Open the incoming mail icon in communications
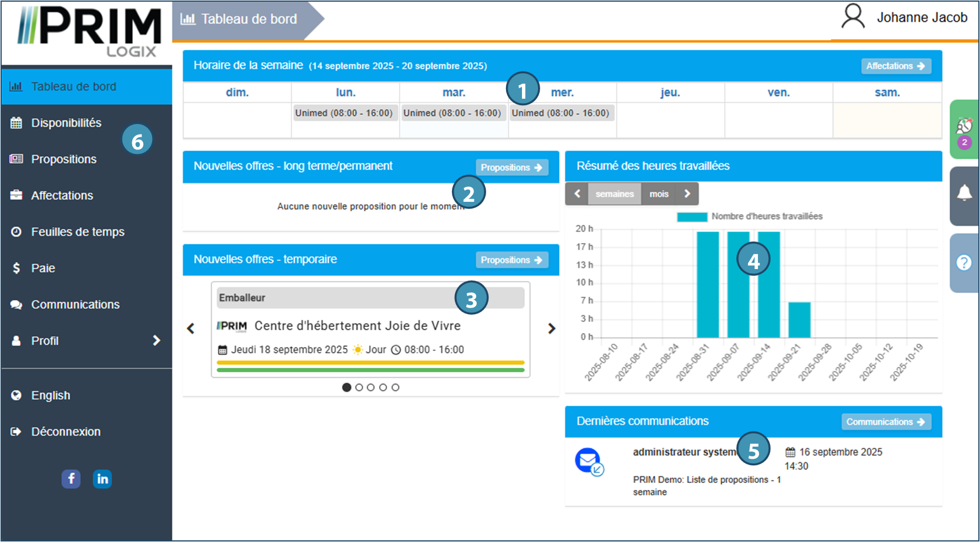Screen dimensions: 980x542 click(x=589, y=461)
